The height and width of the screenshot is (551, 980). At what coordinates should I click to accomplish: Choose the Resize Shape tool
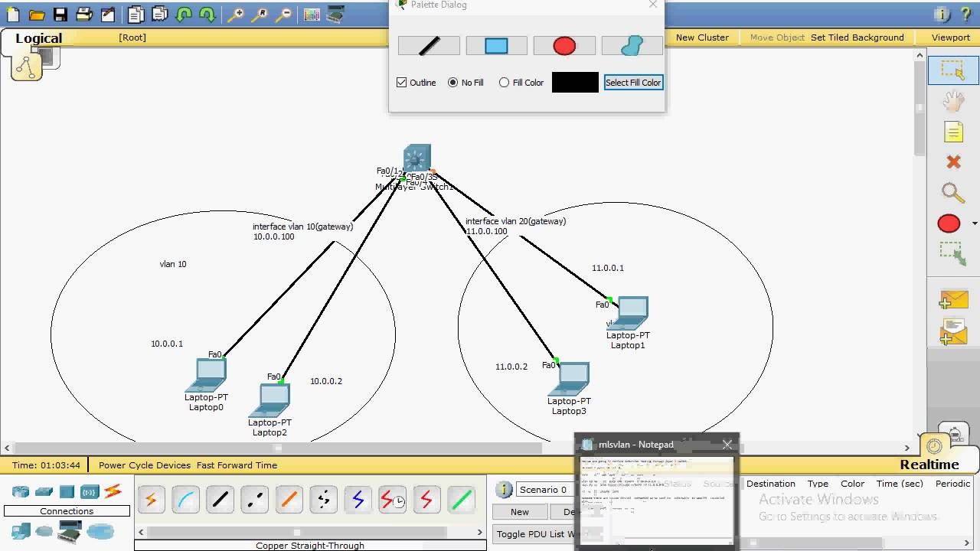click(953, 254)
